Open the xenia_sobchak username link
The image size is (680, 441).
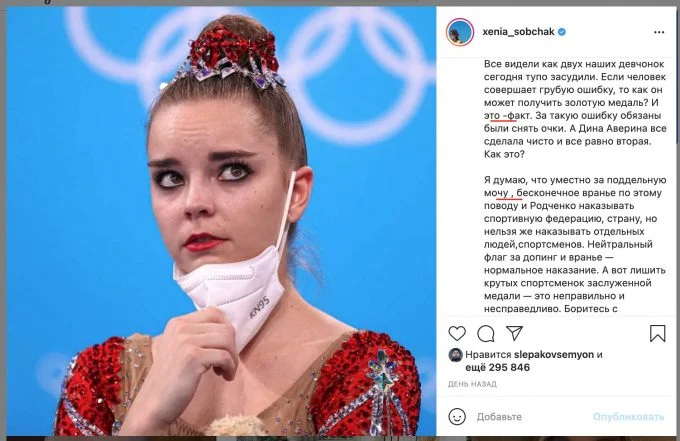click(x=518, y=32)
